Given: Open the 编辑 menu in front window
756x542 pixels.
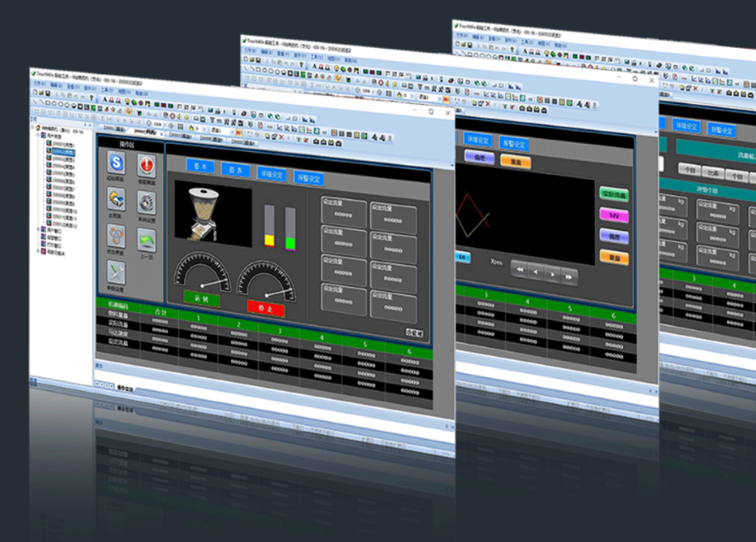Looking at the screenshot, I should coord(56,86).
